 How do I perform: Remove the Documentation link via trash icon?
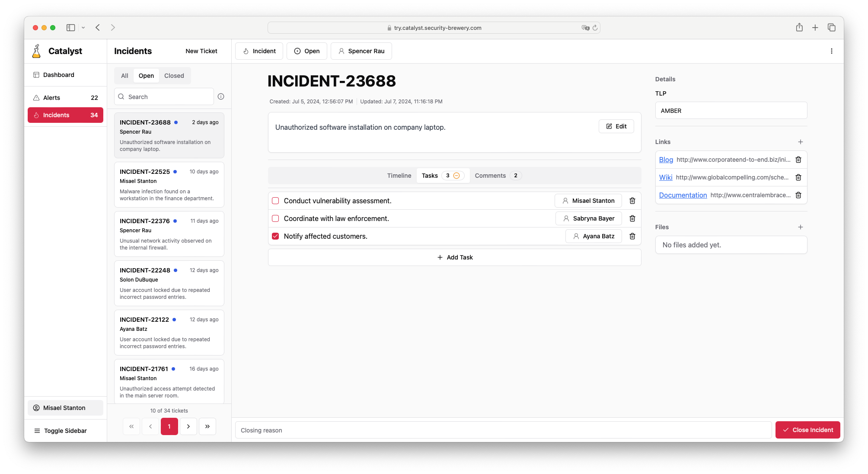coord(798,195)
